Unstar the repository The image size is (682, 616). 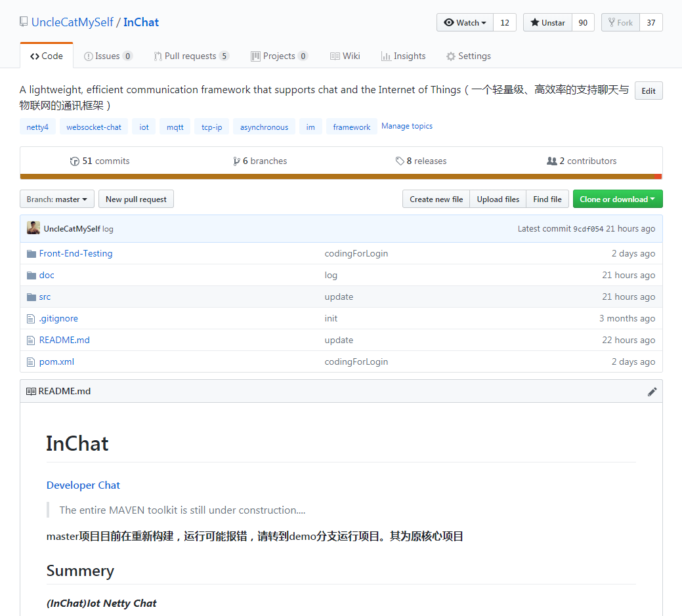point(547,22)
